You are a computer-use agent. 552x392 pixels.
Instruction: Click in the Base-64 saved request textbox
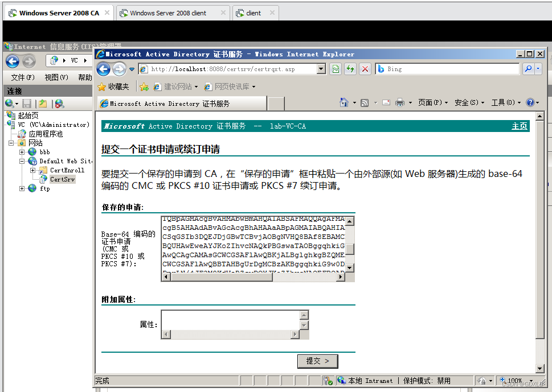(x=253, y=244)
